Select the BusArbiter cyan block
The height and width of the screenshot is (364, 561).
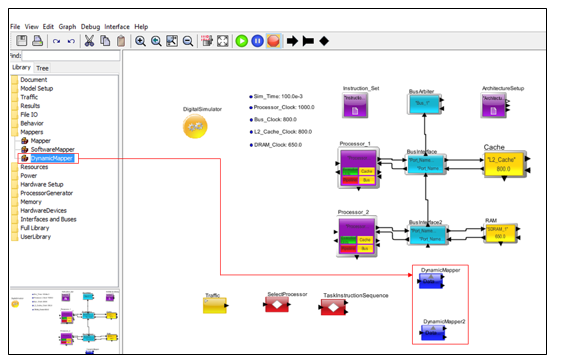coord(425,104)
